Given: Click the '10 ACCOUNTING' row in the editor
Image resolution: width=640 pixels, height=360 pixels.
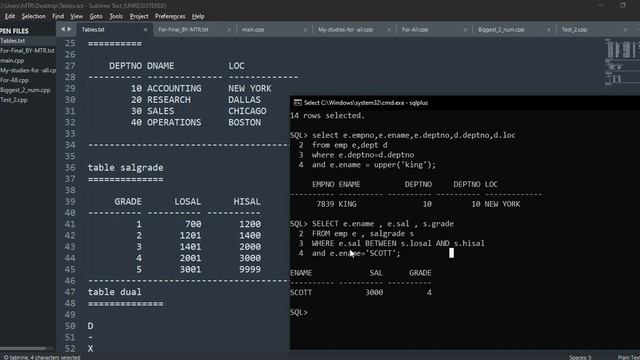Looking at the screenshot, I should [x=201, y=89].
